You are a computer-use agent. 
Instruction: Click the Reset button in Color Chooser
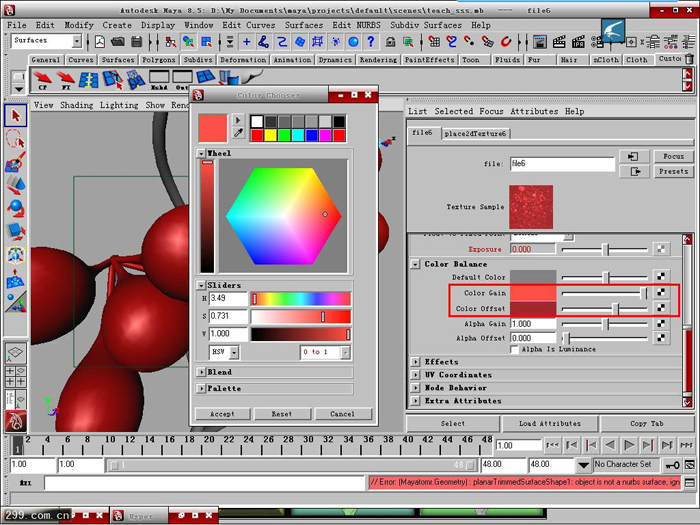tap(282, 414)
